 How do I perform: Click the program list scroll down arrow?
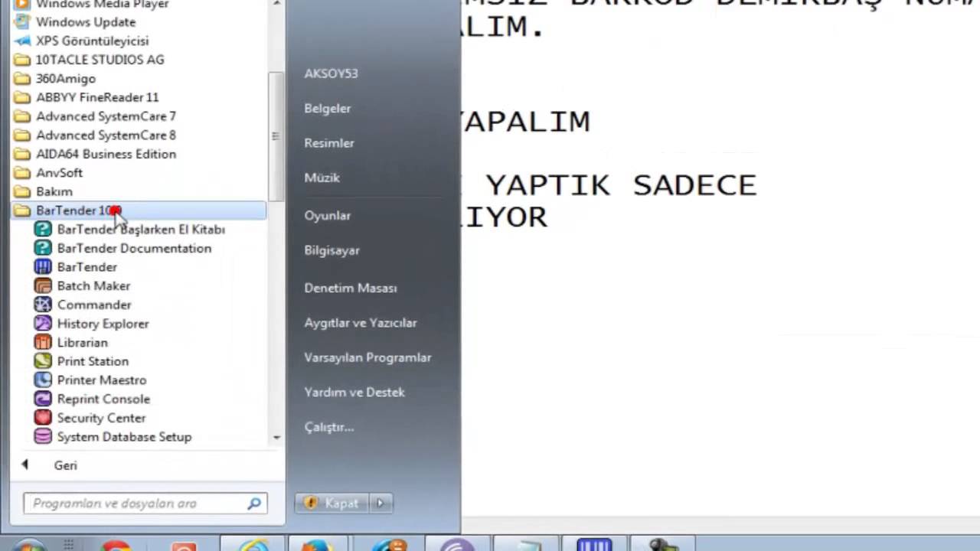[x=276, y=438]
